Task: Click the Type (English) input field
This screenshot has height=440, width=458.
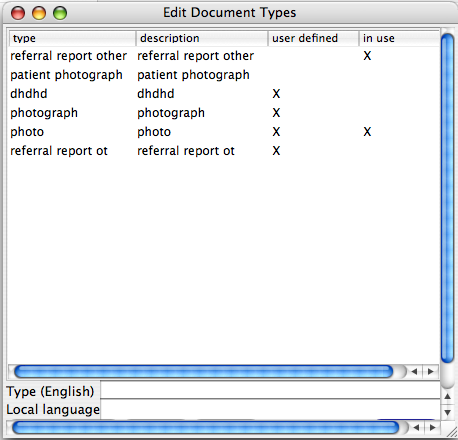Action: click(x=270, y=391)
